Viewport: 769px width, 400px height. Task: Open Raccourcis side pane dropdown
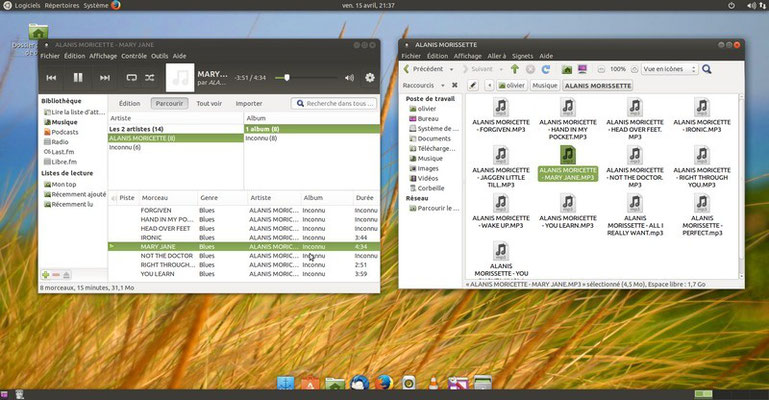pyautogui.click(x=443, y=85)
